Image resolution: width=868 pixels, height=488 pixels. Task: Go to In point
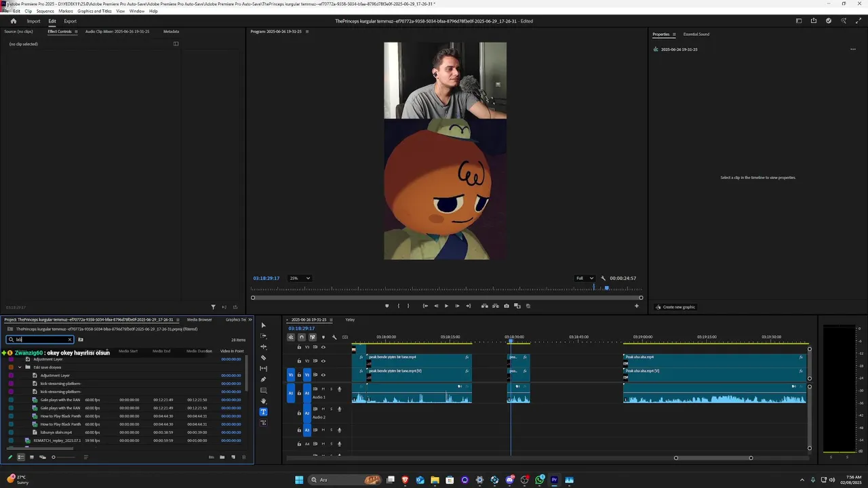coord(425,306)
